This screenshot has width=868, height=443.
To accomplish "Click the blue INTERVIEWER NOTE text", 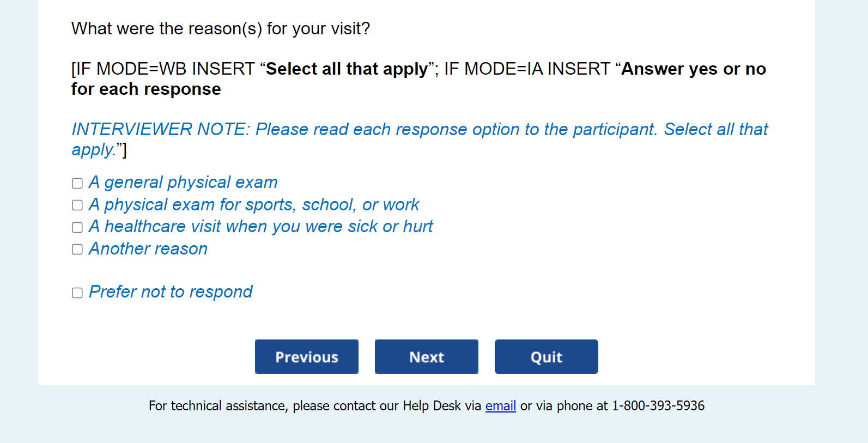I will (420, 130).
